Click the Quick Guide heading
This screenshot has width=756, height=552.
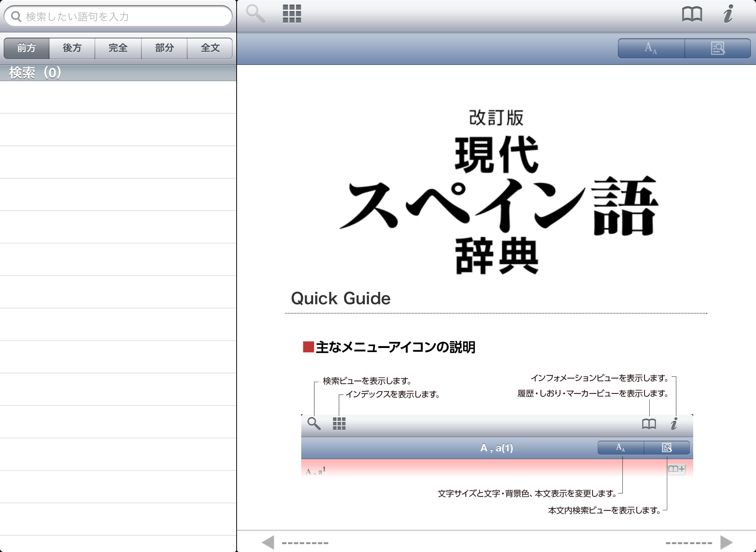pyautogui.click(x=340, y=298)
